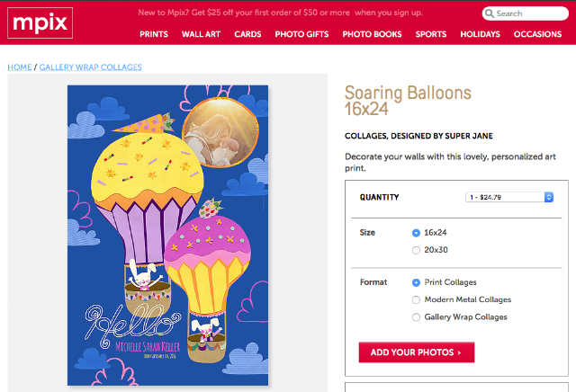Choose Gallery Wrap Collages format
Image resolution: width=576 pixels, height=392 pixels.
[416, 317]
